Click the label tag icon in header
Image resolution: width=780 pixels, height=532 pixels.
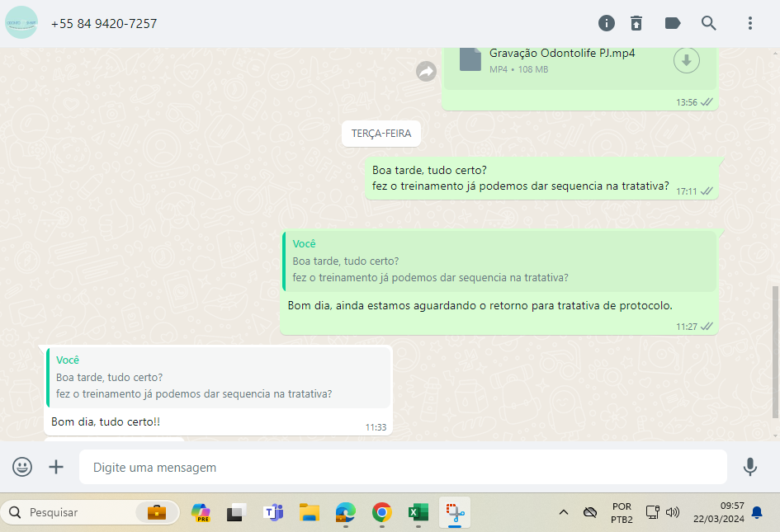pyautogui.click(x=673, y=23)
